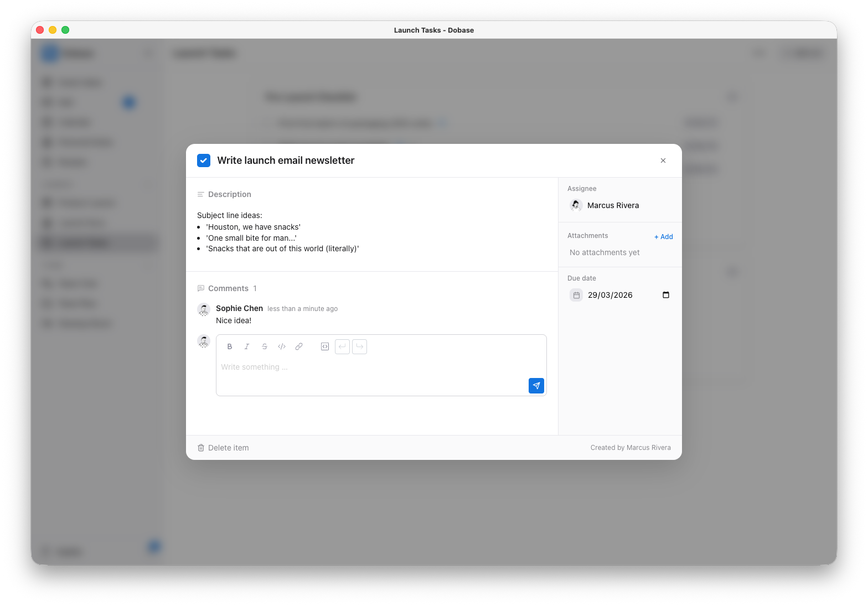Close the task detail dialog
Image resolution: width=868 pixels, height=606 pixels.
[663, 160]
